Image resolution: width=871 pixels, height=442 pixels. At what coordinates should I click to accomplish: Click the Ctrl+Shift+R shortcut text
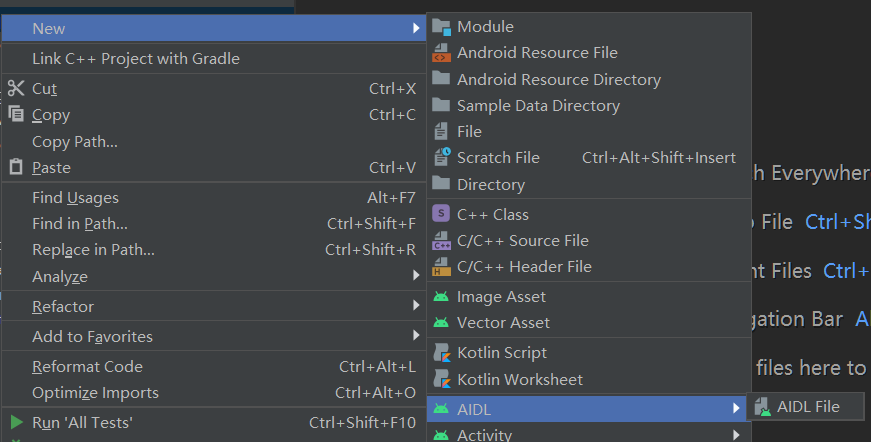[371, 250]
